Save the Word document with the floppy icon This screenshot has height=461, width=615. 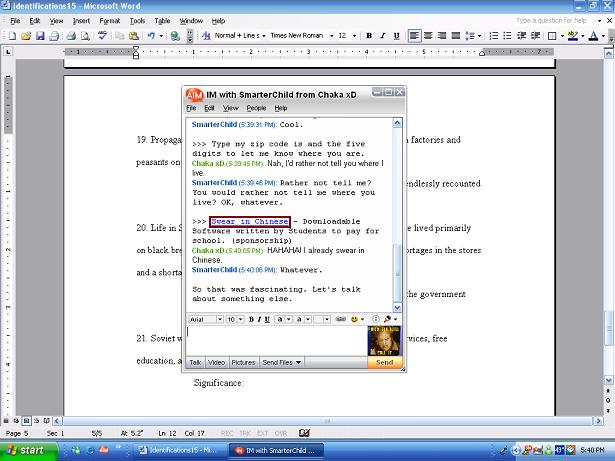click(x=40, y=36)
